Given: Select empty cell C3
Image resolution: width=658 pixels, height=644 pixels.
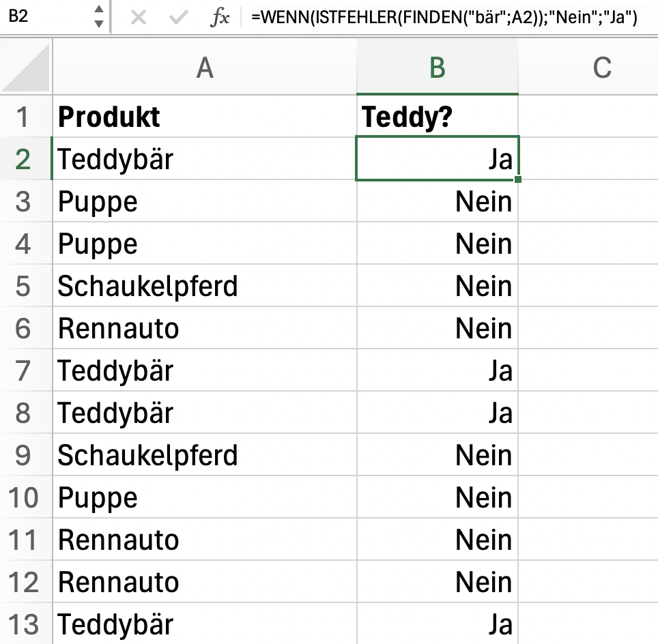Looking at the screenshot, I should [x=588, y=201].
